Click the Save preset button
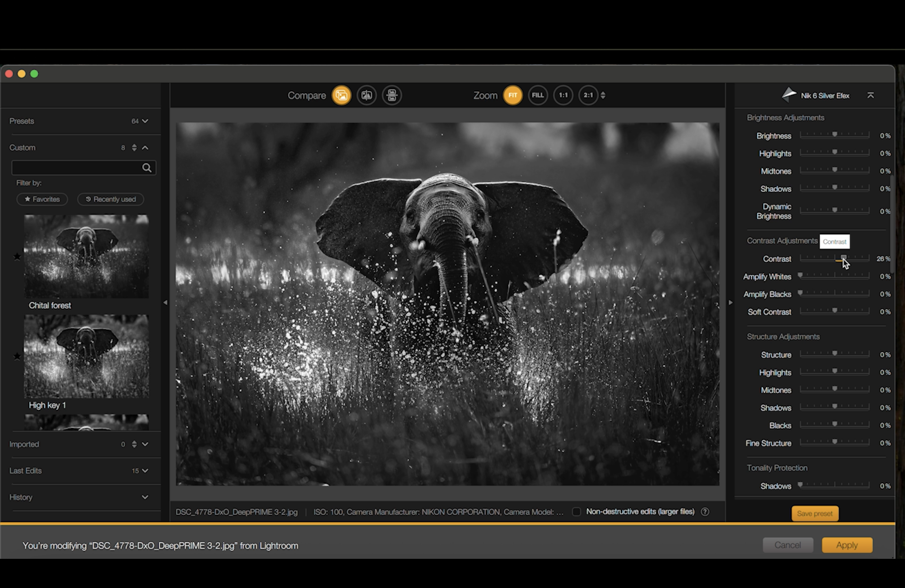Viewport: 905px width, 588px height. coord(814,514)
